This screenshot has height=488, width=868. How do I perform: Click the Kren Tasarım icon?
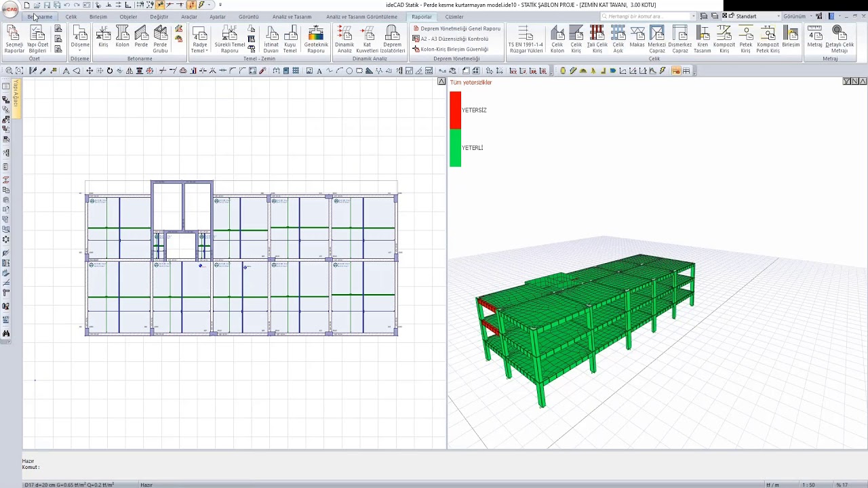pyautogui.click(x=703, y=39)
